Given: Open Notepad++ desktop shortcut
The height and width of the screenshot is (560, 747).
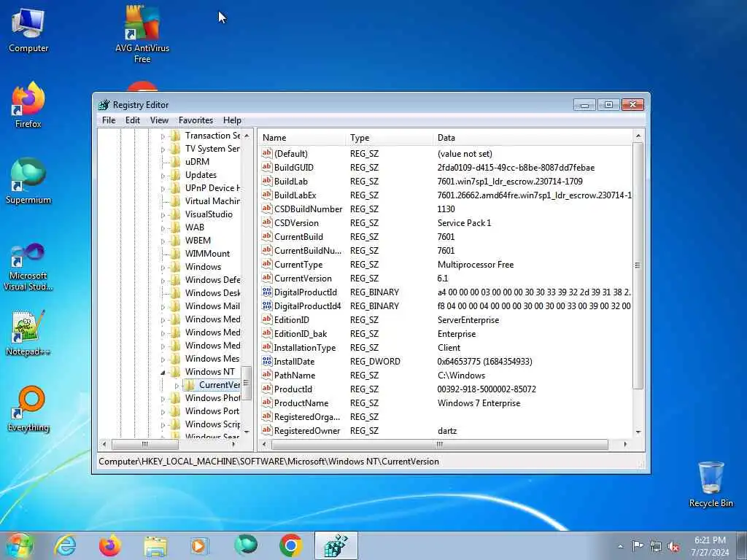Looking at the screenshot, I should coord(28,333).
